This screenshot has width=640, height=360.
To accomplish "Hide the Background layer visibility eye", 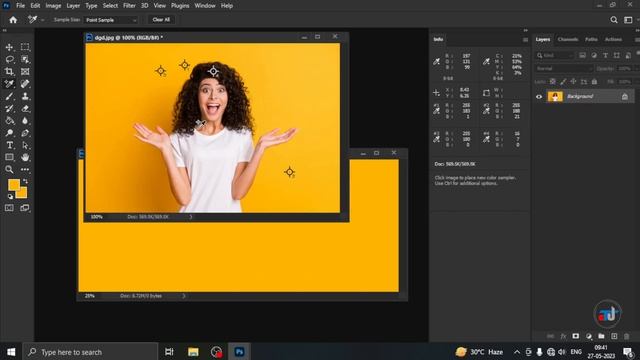I will pos(539,97).
